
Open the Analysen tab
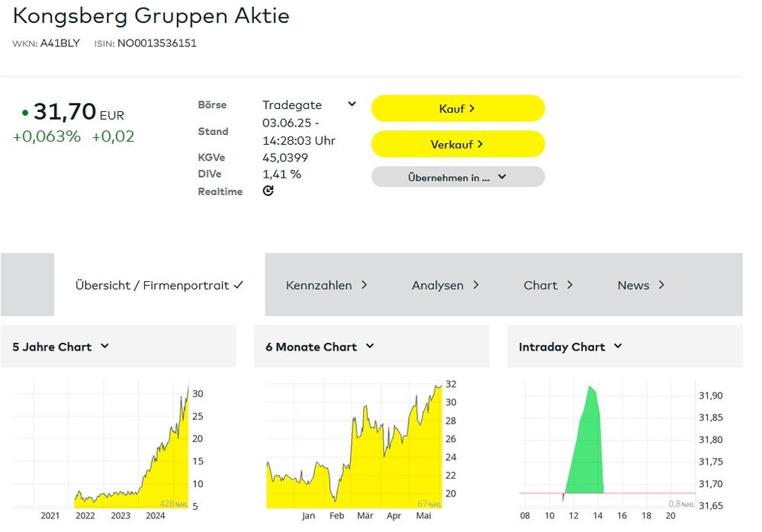pos(445,285)
